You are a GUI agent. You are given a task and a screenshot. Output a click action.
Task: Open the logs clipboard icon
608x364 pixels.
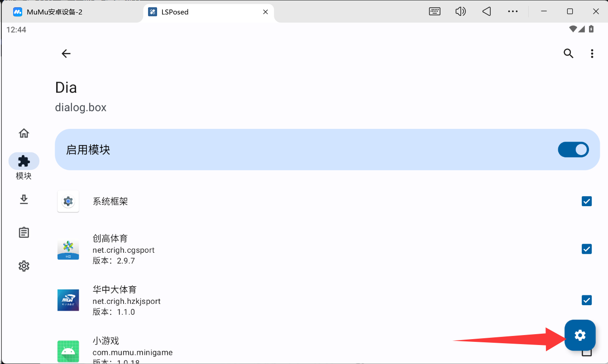(24, 232)
